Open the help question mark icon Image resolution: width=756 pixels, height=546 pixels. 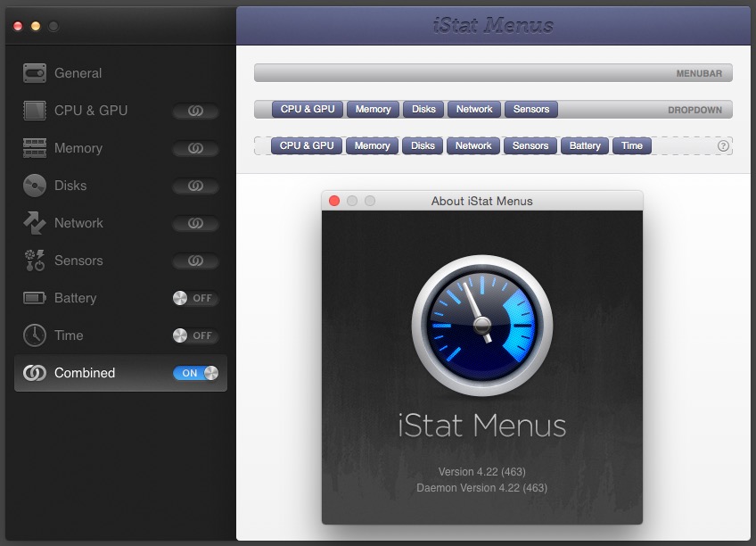(x=723, y=146)
